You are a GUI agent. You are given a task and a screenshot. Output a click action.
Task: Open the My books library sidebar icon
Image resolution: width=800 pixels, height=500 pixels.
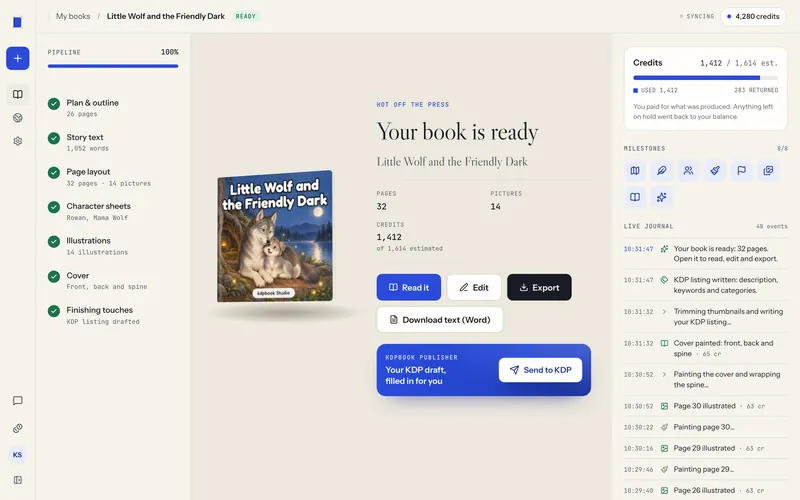tap(17, 94)
